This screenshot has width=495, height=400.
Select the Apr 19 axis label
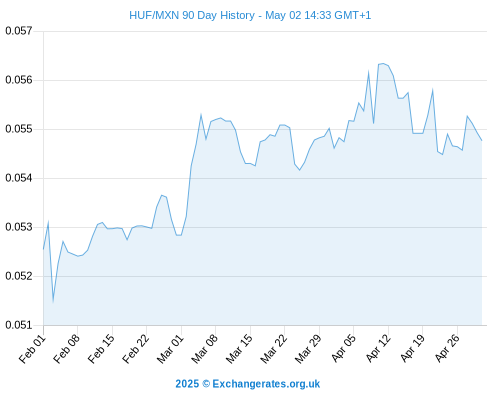(413, 348)
